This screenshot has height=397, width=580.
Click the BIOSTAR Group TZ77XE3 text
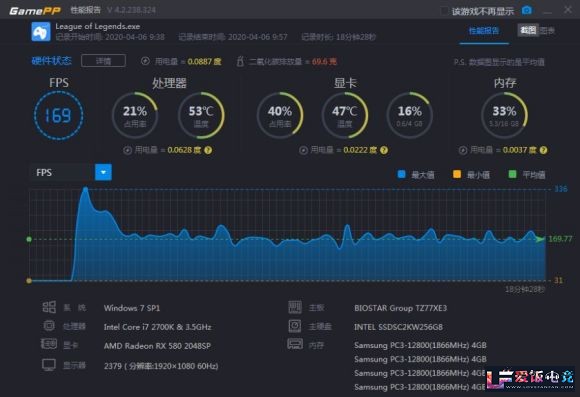401,308
